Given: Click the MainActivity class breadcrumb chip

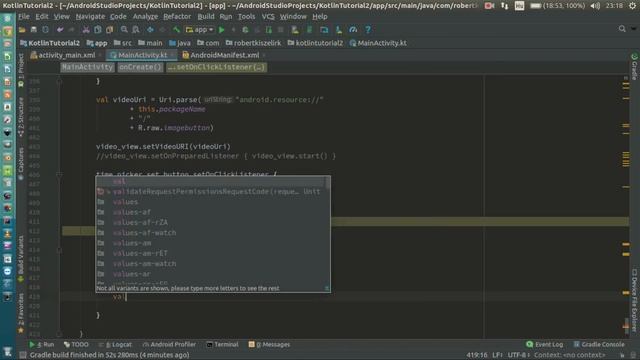Looking at the screenshot, I should click(87, 67).
